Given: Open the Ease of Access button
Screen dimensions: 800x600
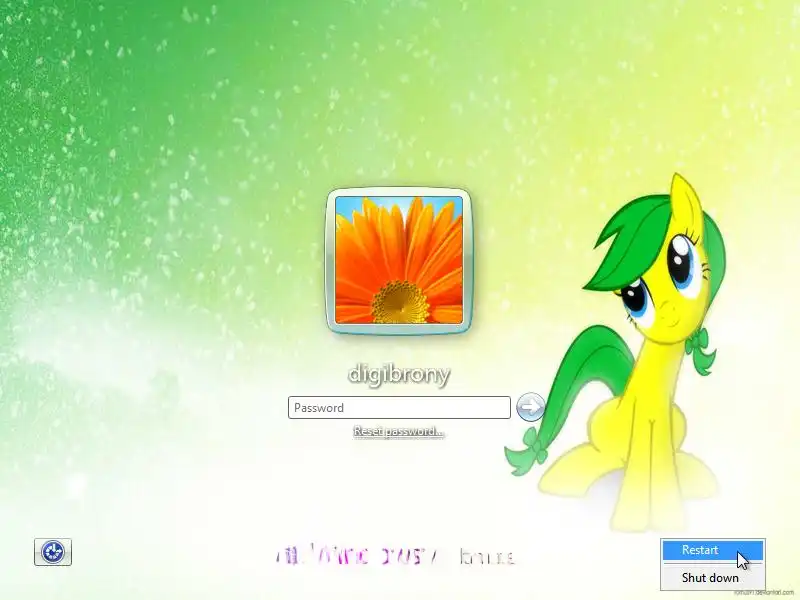Looking at the screenshot, I should [x=53, y=552].
